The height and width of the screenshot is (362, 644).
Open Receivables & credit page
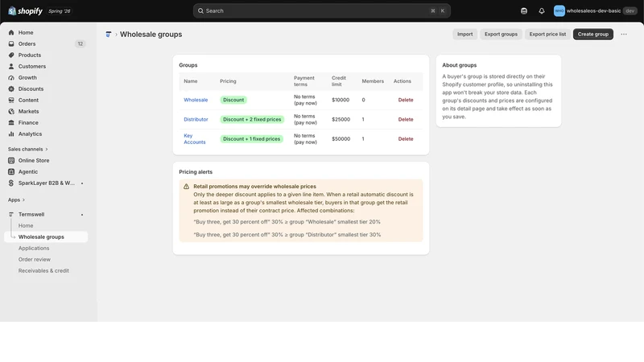tap(43, 271)
